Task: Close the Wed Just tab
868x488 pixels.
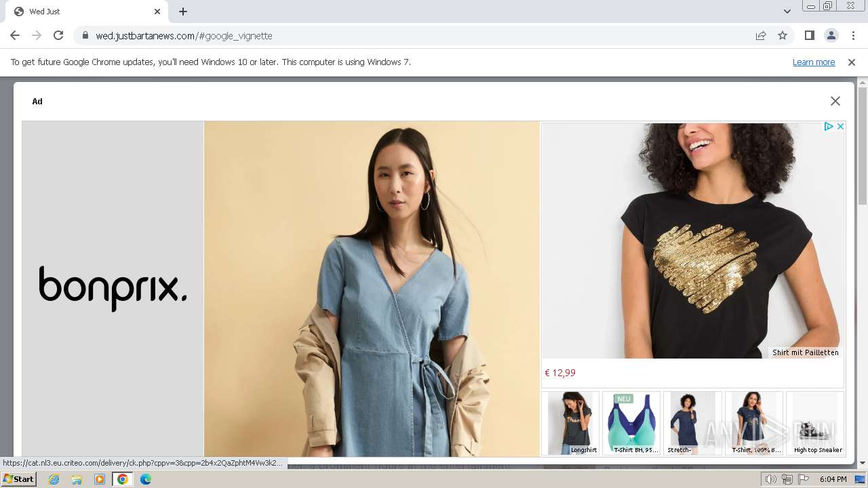Action: pos(157,12)
